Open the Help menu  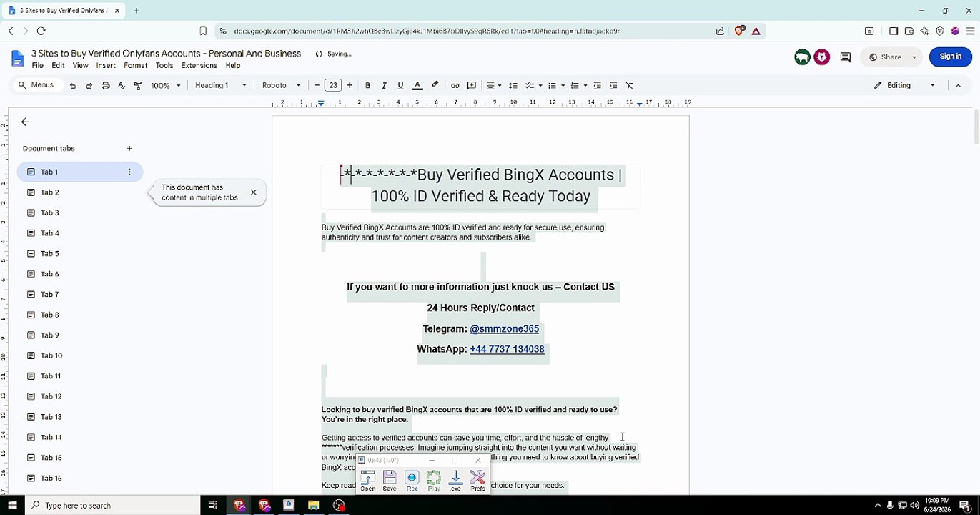tap(233, 66)
